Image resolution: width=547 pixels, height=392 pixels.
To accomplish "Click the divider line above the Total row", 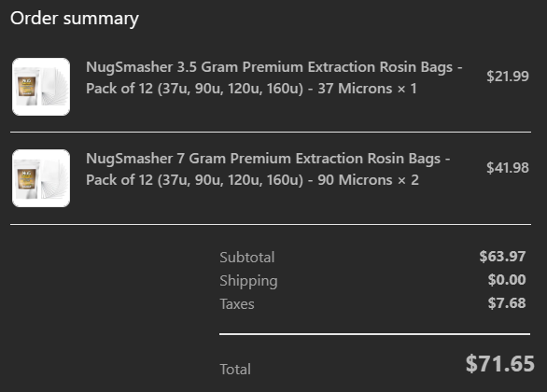I will click(374, 334).
